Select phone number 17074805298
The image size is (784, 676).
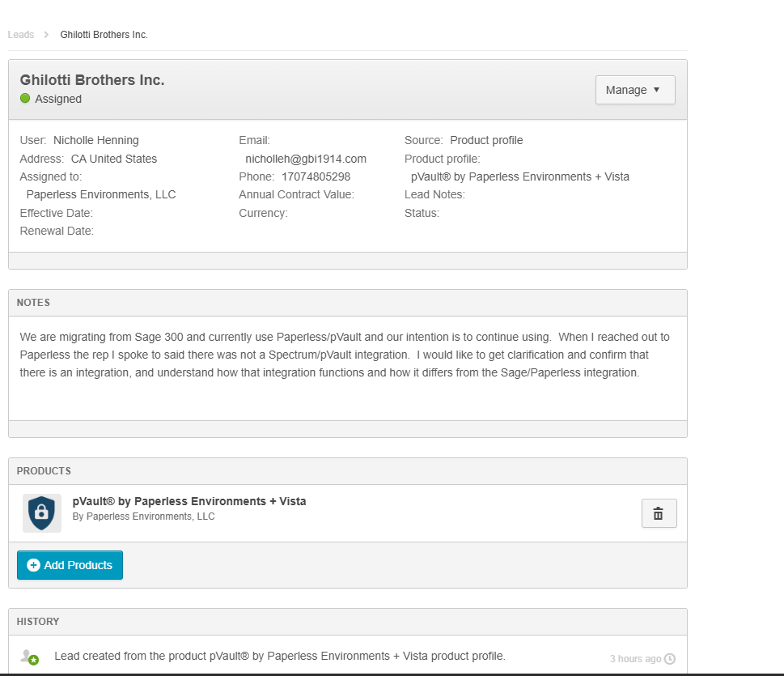[x=316, y=176]
